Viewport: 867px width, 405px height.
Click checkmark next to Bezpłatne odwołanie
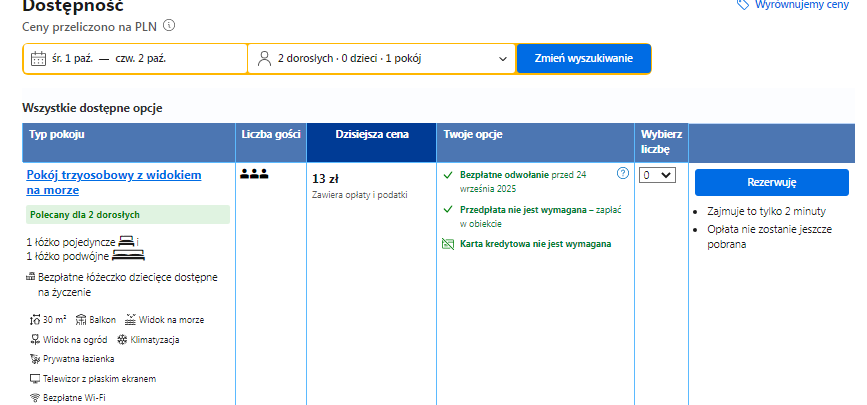point(448,175)
